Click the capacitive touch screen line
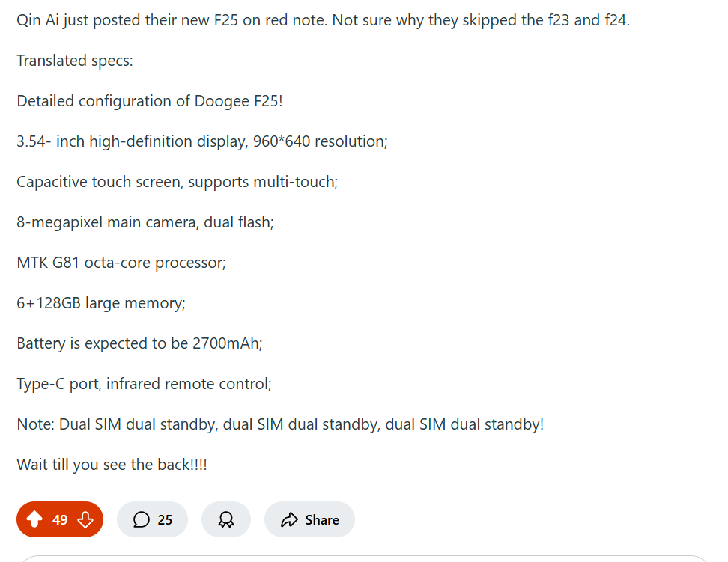Image resolution: width=728 pixels, height=562 pixels. (x=178, y=182)
